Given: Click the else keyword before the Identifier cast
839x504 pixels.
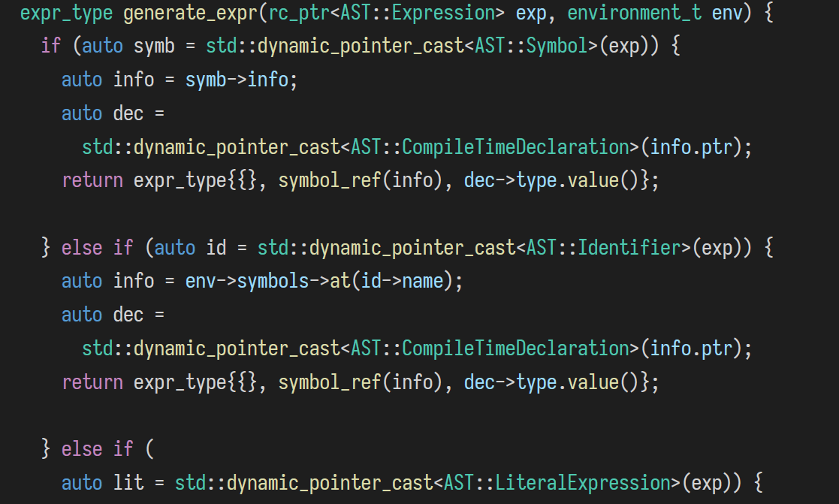Looking at the screenshot, I should click(x=82, y=248).
